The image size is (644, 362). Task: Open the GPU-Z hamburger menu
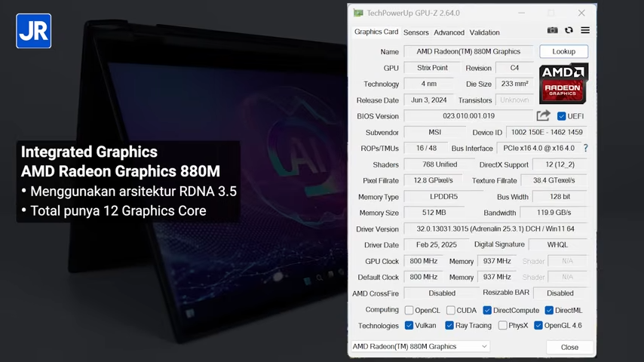coord(585,30)
